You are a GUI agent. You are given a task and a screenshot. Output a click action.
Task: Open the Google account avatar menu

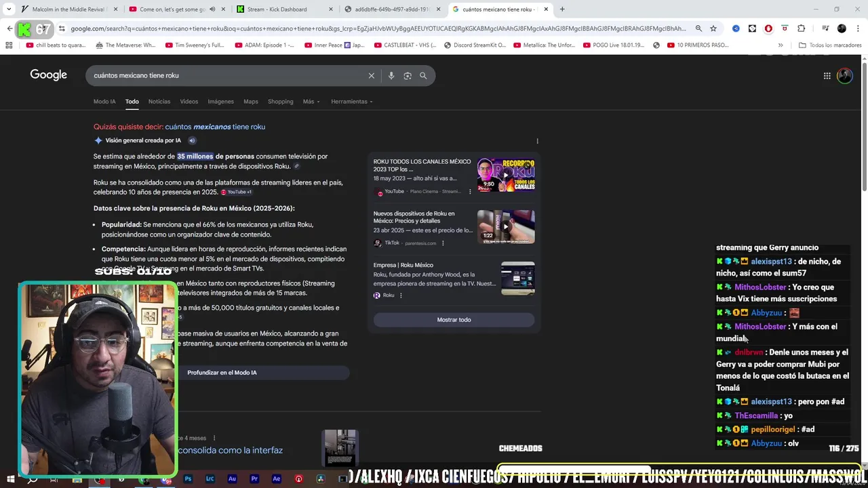click(845, 75)
